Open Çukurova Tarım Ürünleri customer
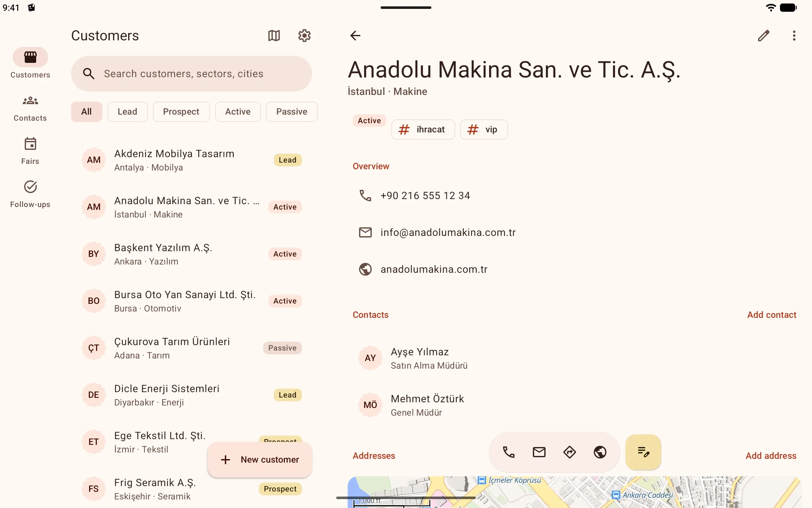This screenshot has width=812, height=508. point(192,348)
